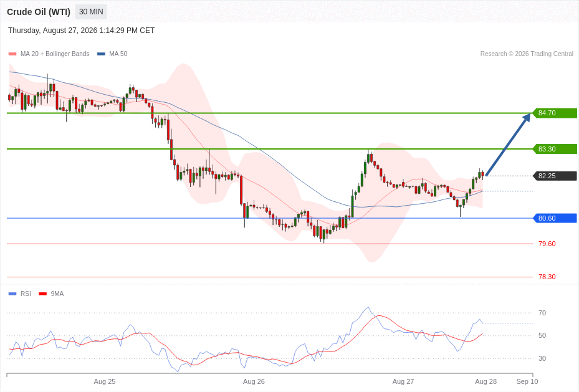Click the 82.25 current price label
Image resolution: width=579 pixels, height=392 pixels.
tap(555, 176)
